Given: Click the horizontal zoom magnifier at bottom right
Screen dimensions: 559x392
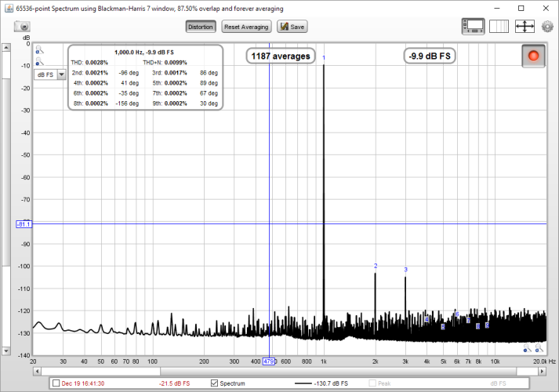Looking at the screenshot, I should [539, 350].
